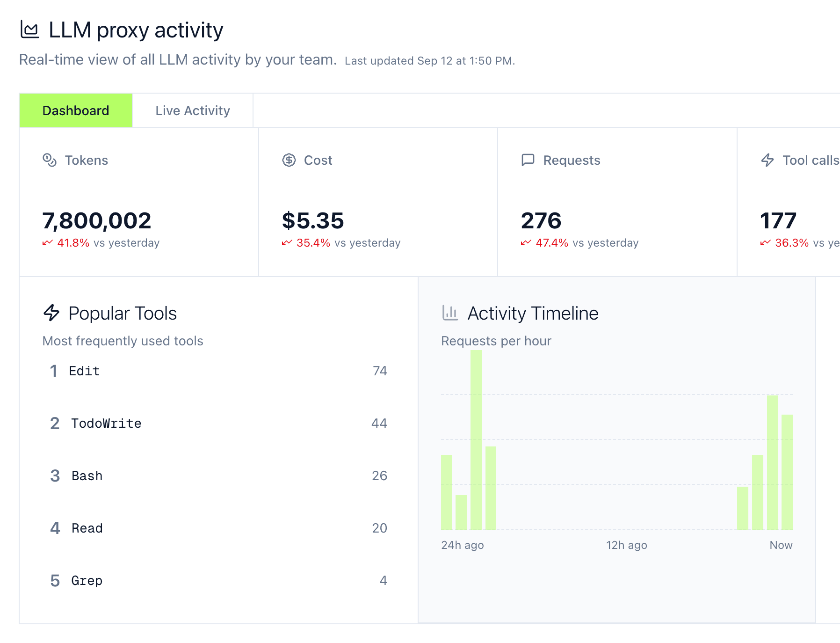The image size is (840, 643).
Task: Click the tallest bar in Activity Timeline
Action: coord(475,440)
